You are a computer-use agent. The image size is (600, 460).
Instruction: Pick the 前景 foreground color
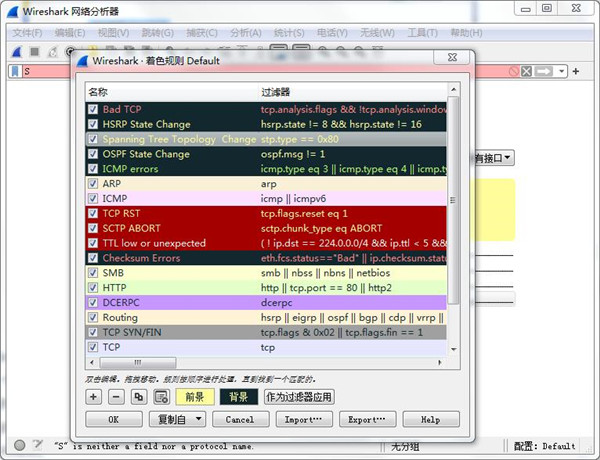195,397
